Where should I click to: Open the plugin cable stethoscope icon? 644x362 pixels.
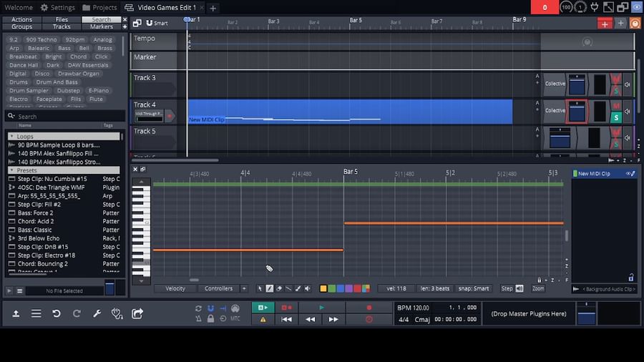coord(117,313)
